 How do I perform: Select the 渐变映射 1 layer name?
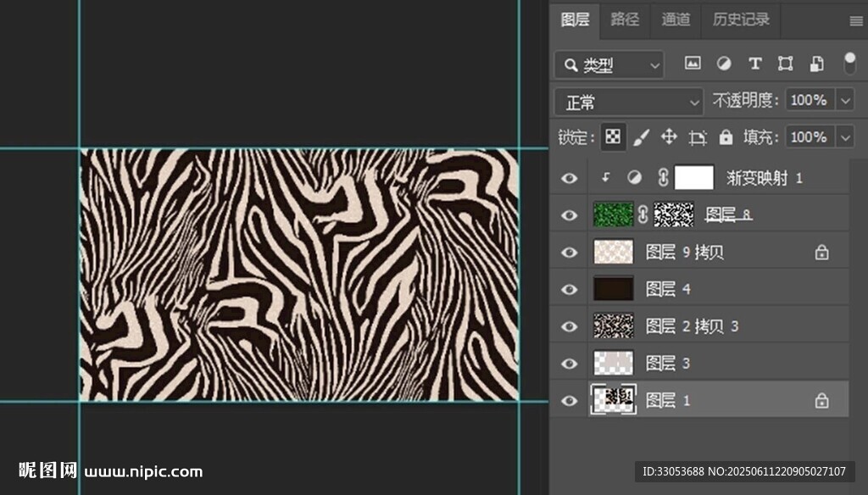click(x=764, y=178)
